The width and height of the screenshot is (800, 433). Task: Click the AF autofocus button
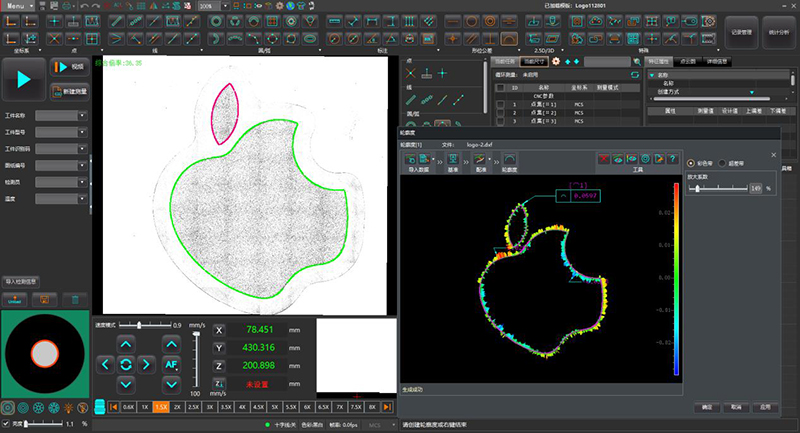(171, 364)
